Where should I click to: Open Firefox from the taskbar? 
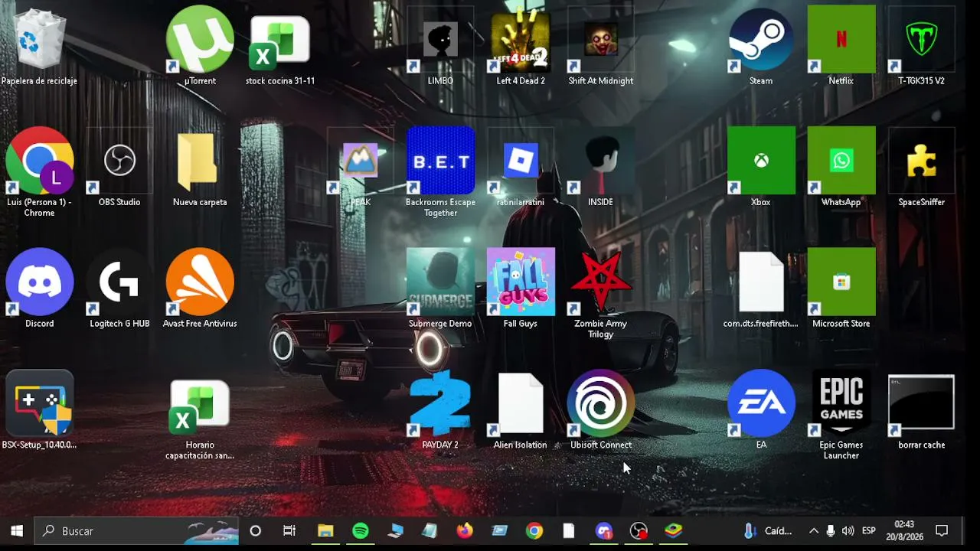coord(465,531)
